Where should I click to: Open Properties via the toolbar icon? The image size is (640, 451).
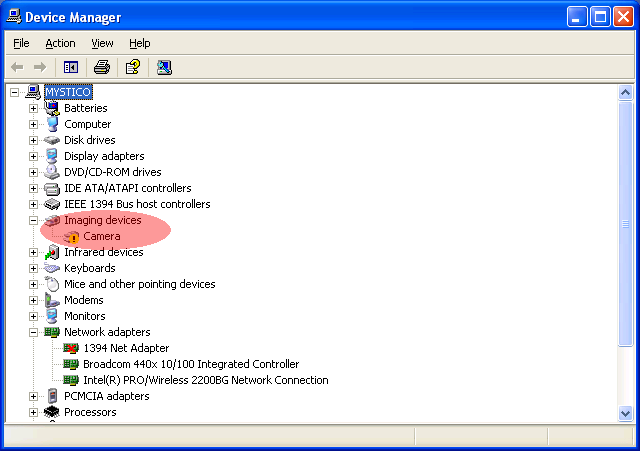[x=132, y=67]
